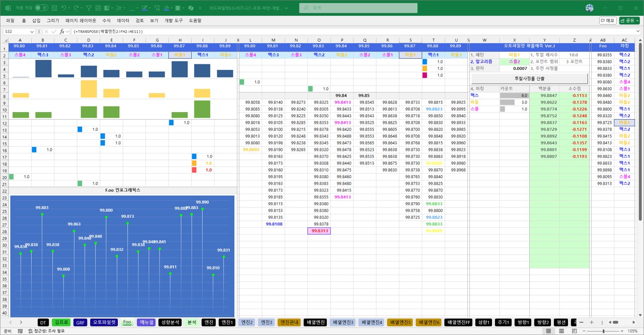
Task: Click the 메모 comments button
Action: point(608,21)
